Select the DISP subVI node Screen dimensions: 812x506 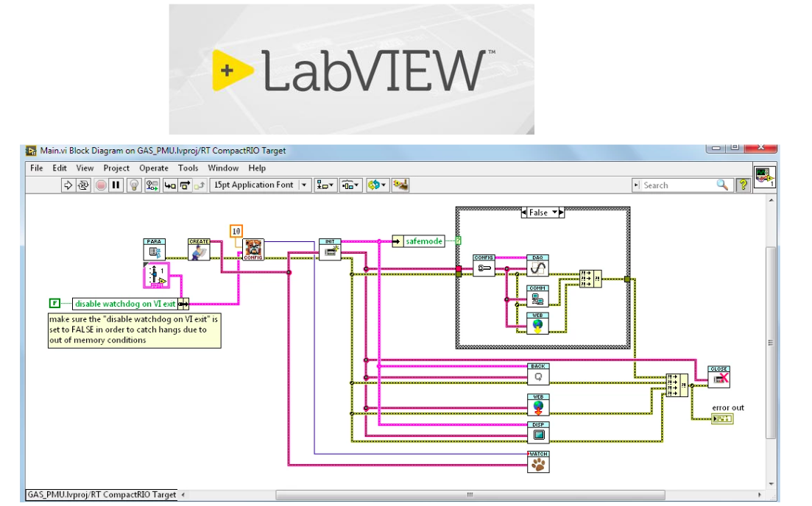pyautogui.click(x=538, y=432)
